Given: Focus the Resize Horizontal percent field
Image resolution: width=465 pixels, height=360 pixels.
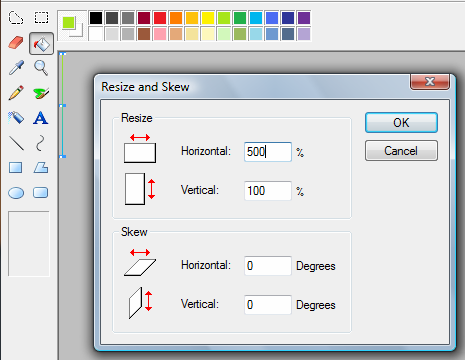Looking at the screenshot, I should [x=268, y=152].
